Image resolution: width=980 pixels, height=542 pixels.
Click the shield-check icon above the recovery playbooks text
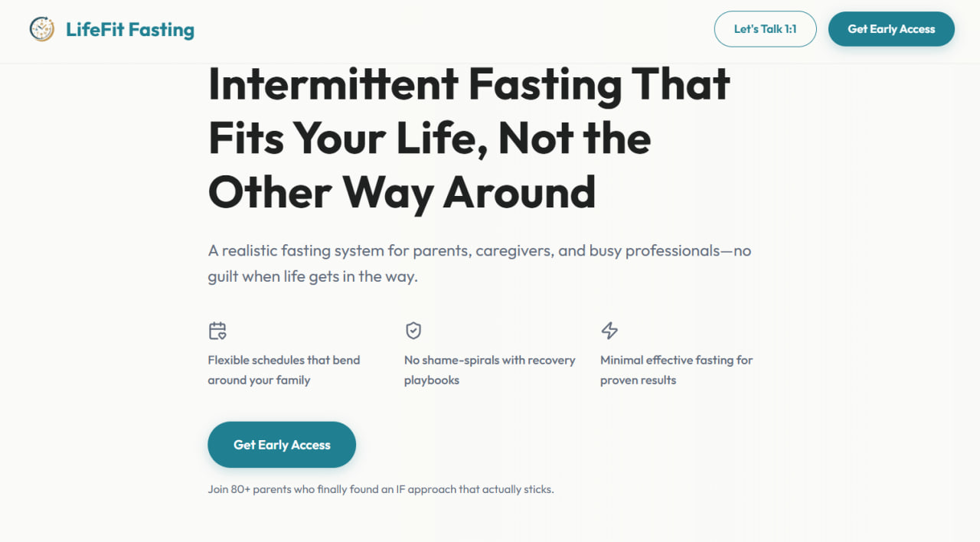(413, 330)
